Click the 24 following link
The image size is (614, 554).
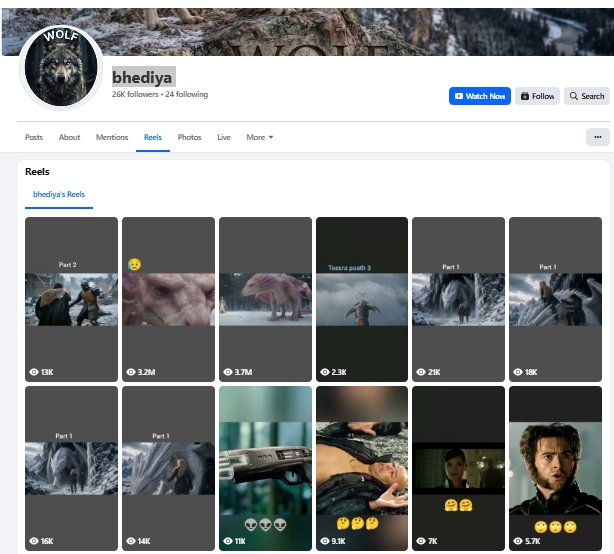pyautogui.click(x=186, y=94)
